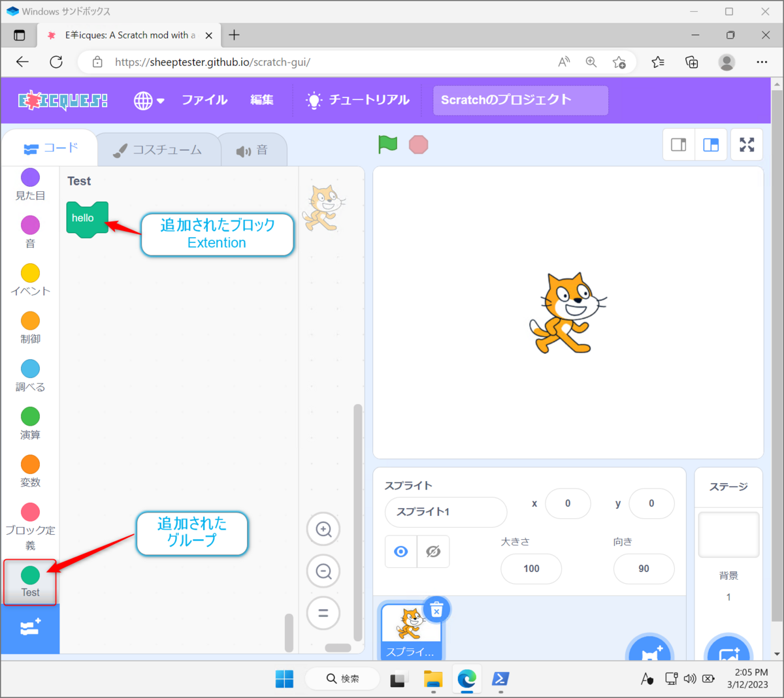Image resolution: width=784 pixels, height=698 pixels.
Task: Open the language globe dropdown
Action: 149,101
